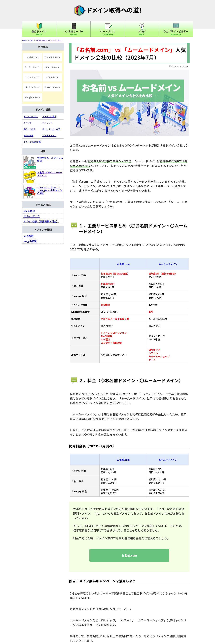Click the green お名前.com button
The height and width of the screenshot is (644, 215).
tap(129, 556)
